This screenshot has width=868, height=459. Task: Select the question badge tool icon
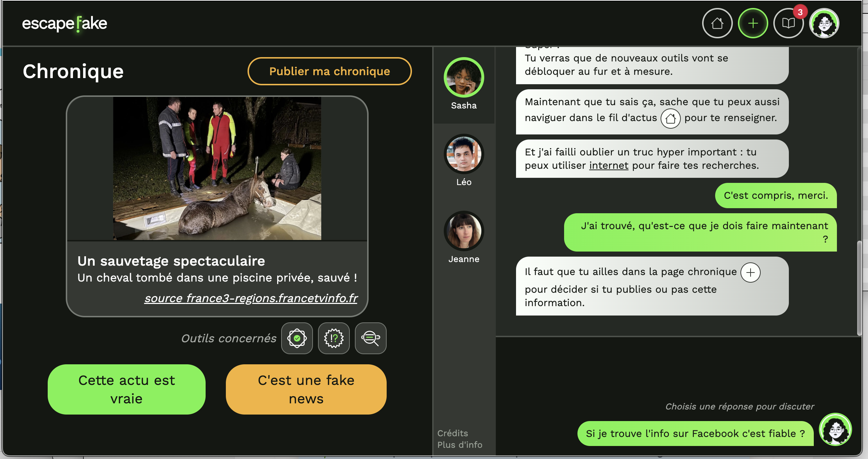pyautogui.click(x=334, y=338)
